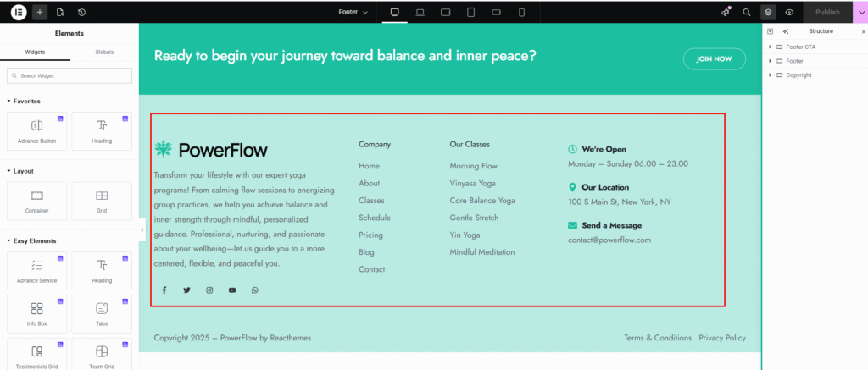This screenshot has height=370, width=868.
Task: Open the finder search icon
Action: pyautogui.click(x=747, y=12)
